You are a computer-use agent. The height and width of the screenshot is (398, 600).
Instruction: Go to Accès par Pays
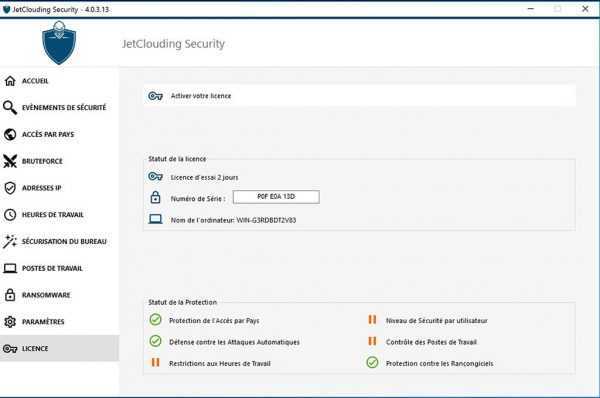coord(59,134)
